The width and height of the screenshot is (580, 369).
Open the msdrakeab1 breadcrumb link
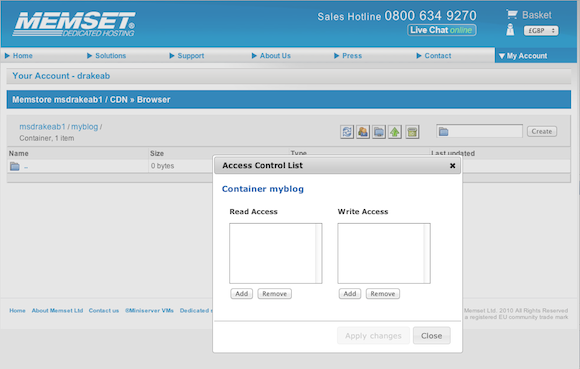pyautogui.click(x=42, y=127)
